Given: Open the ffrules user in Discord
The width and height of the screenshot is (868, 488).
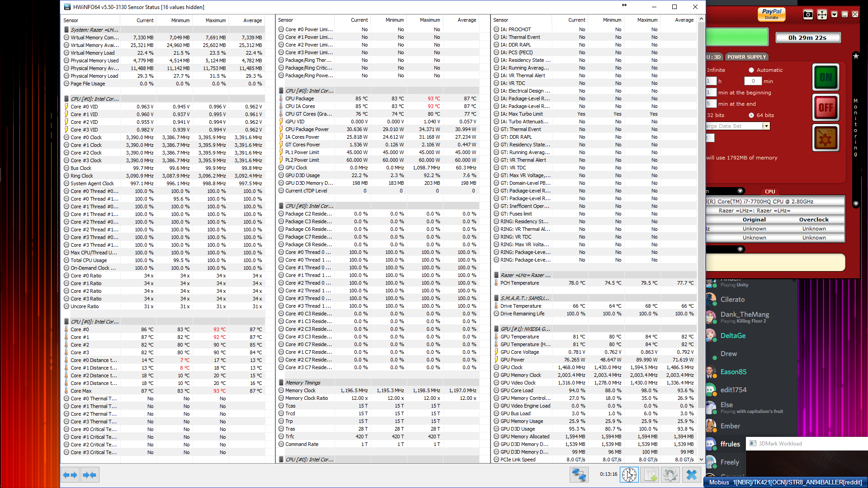Looking at the screenshot, I should tap(730, 444).
